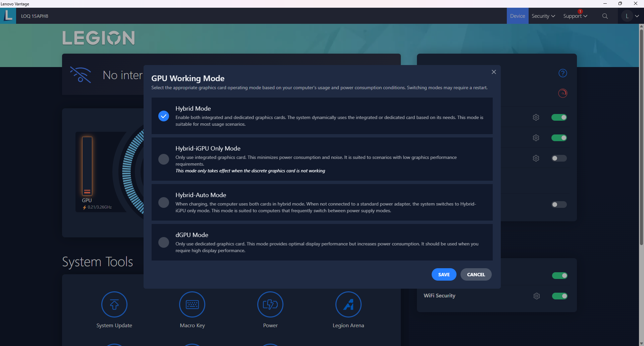Launch the Legion Arena icon
Viewport: 644px width, 346px height.
point(348,304)
